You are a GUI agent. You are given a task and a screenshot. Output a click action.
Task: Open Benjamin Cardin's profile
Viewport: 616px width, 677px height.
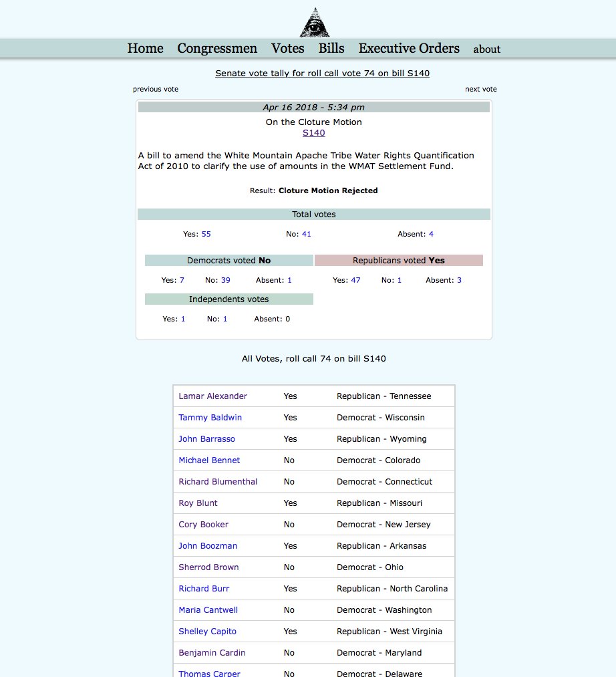212,653
